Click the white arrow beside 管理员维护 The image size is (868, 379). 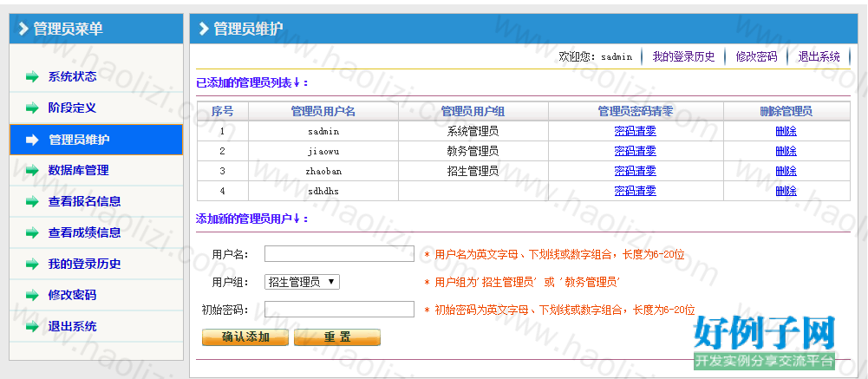33,140
